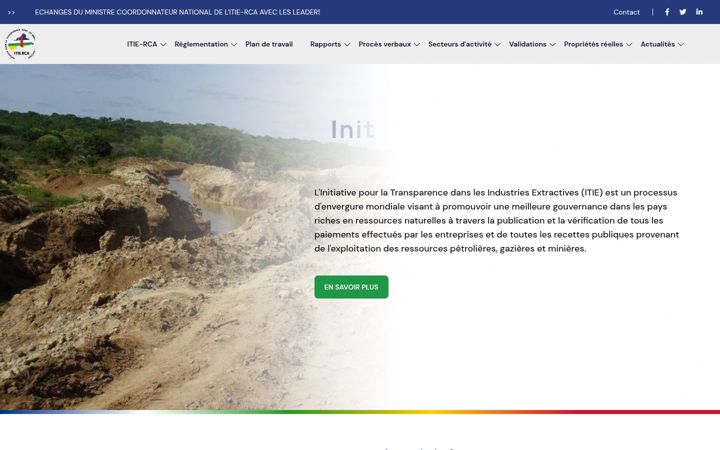
Task: Open the Twitter profile icon
Action: (683, 12)
